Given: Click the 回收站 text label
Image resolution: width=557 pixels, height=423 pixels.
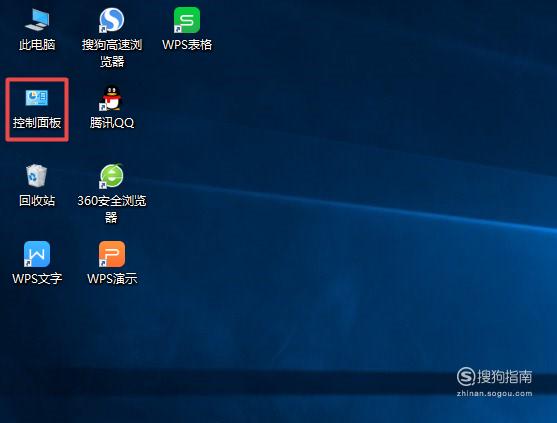Looking at the screenshot, I should [37, 200].
